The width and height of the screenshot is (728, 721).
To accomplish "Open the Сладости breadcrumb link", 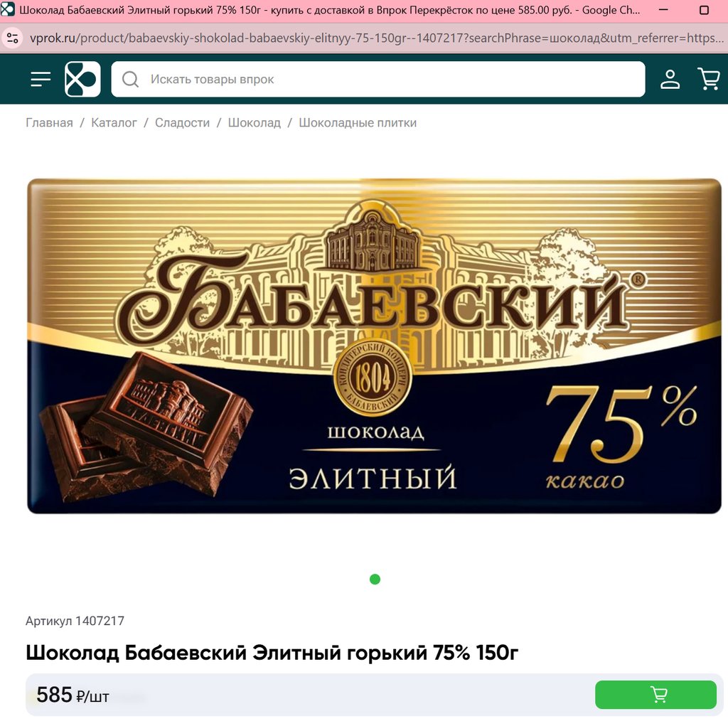I will coord(182,123).
